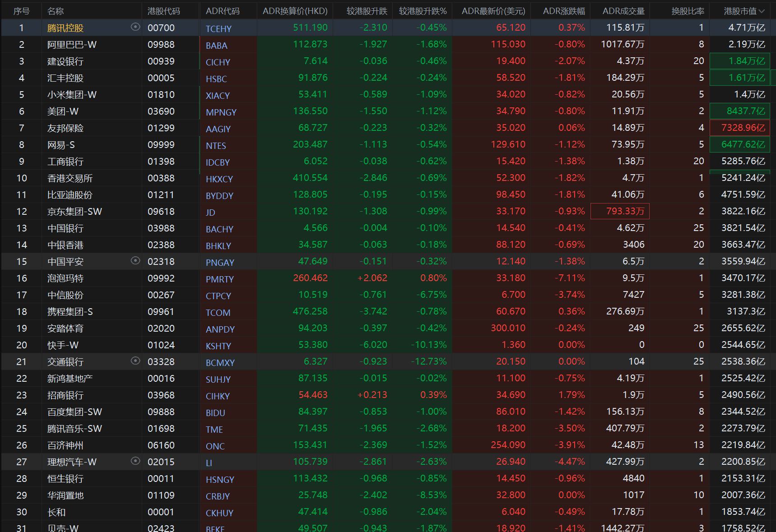776x532 pixels.
Task: Select the 阿里巴巴-W stock name
Action: (x=72, y=45)
